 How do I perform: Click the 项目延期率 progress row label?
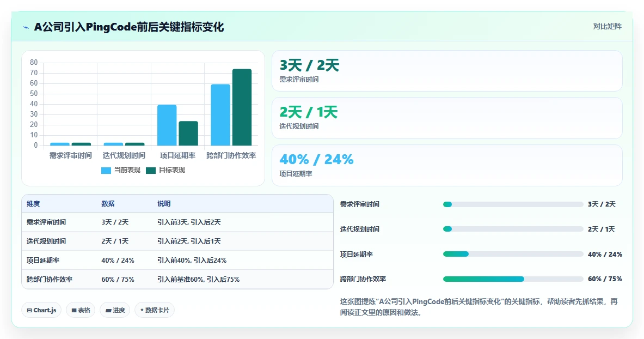[x=357, y=254]
